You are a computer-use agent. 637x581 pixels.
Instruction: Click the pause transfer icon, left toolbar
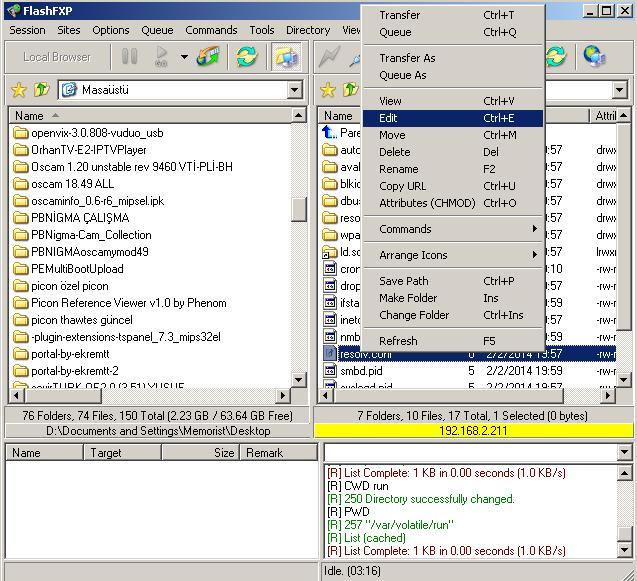130,56
